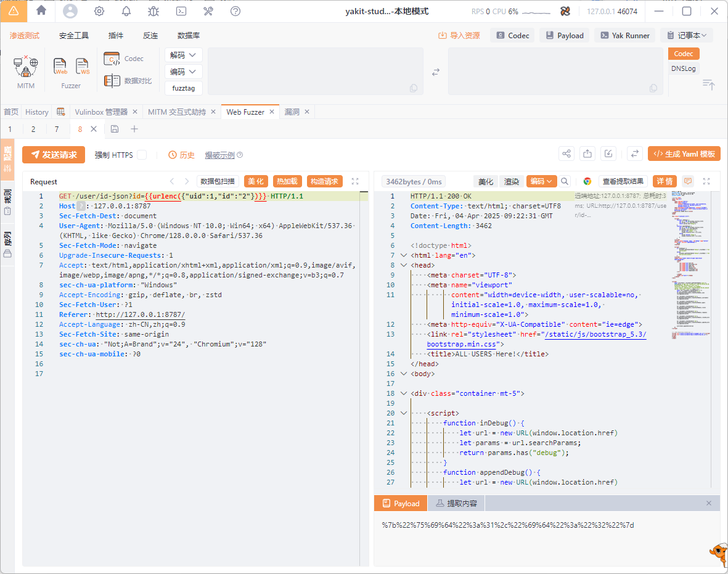This screenshot has height=574, width=728.
Task: Click the swap arrows between codec boxes
Action: point(436,72)
